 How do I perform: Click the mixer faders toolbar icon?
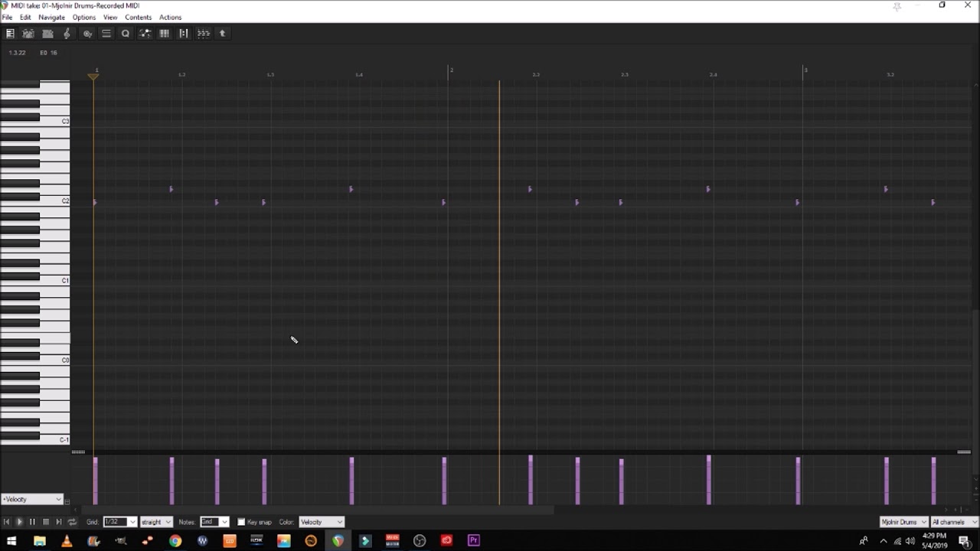203,34
